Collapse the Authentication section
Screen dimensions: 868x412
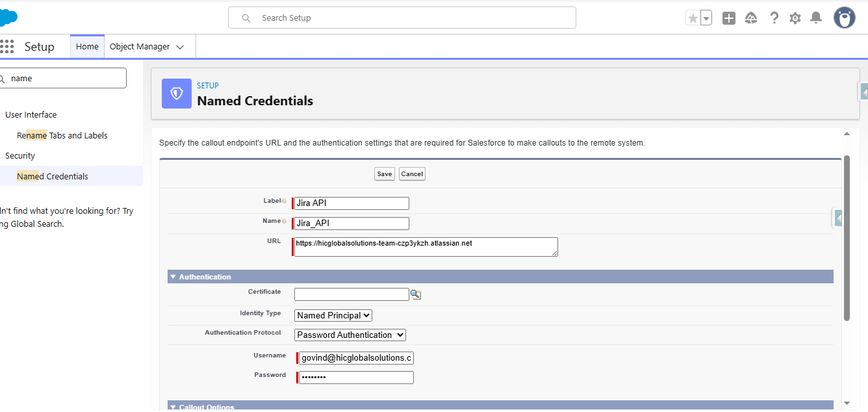[173, 277]
